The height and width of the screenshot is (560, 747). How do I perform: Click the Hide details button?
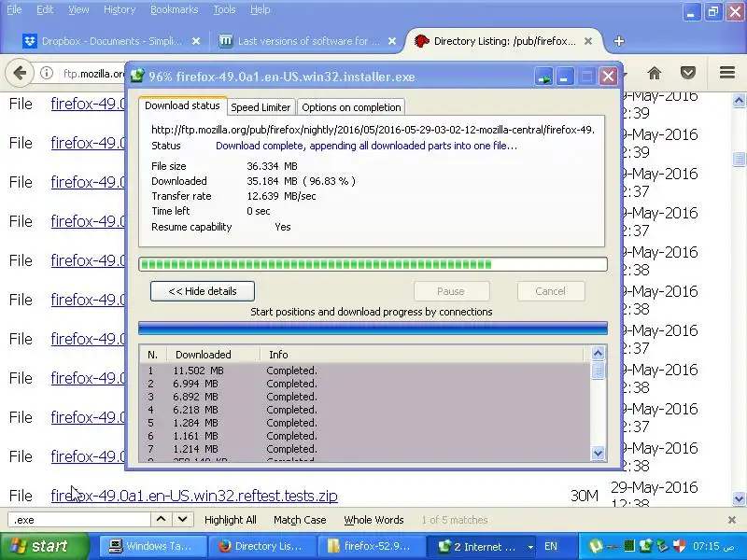[203, 291]
